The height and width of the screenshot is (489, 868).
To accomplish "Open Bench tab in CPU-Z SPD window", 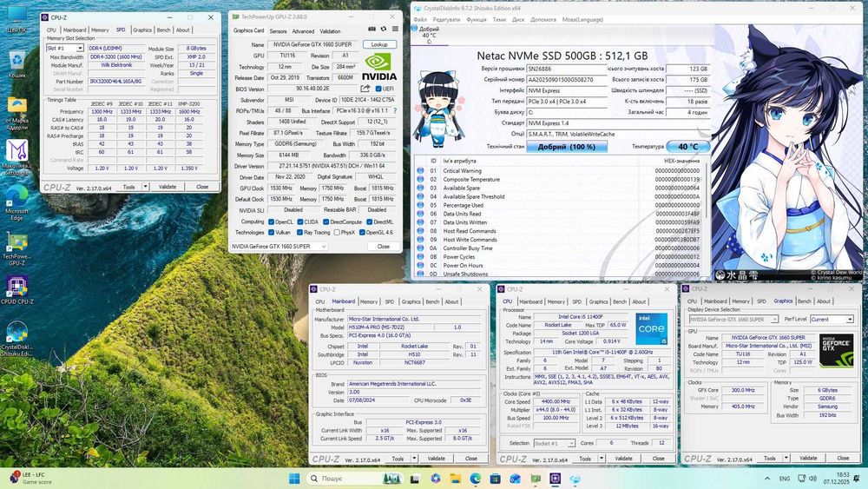I will pos(163,30).
